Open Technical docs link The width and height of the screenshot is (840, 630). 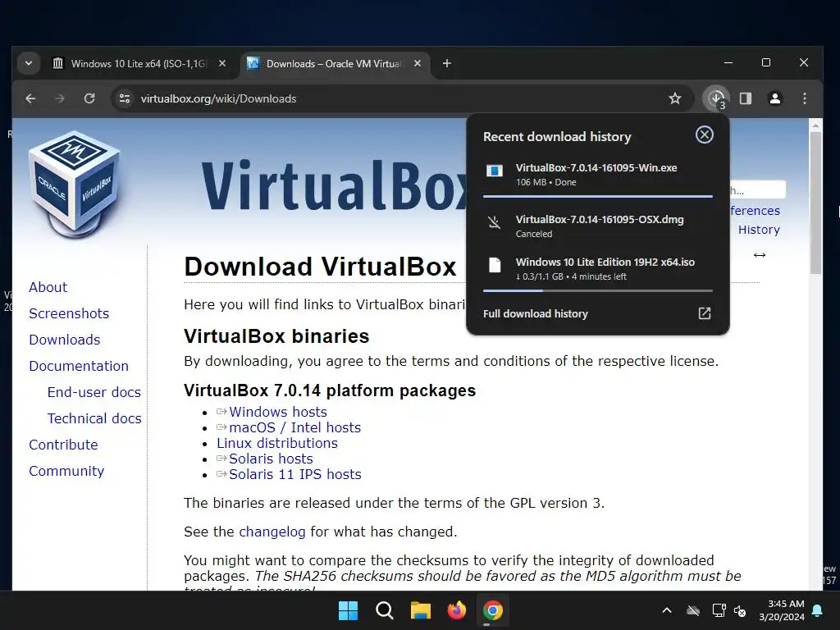click(94, 418)
